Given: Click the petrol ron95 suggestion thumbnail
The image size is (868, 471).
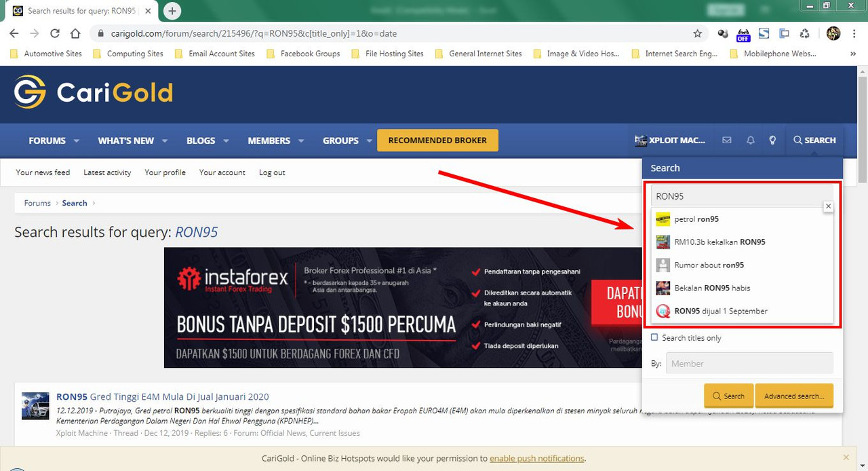Looking at the screenshot, I should pos(663,219).
